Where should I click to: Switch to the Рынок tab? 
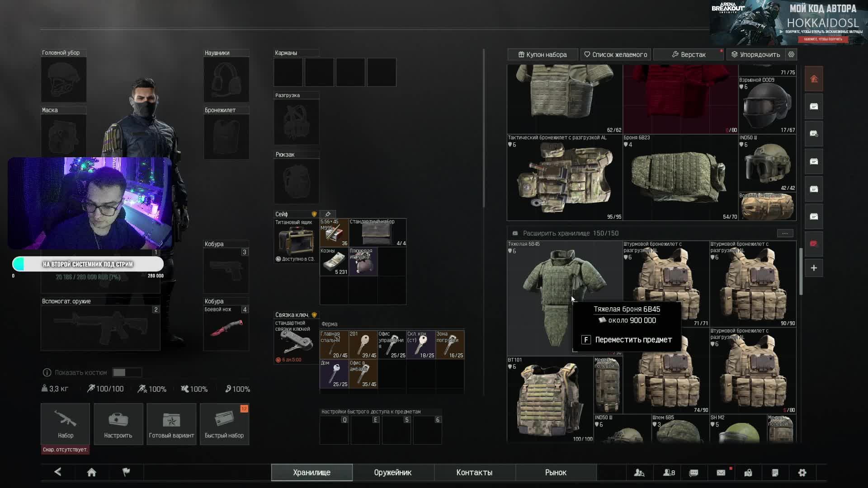point(556,472)
